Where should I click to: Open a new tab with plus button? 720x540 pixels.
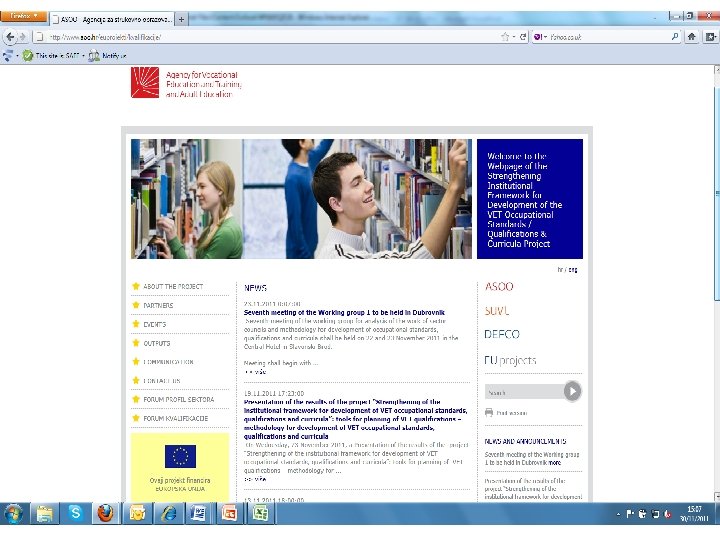tap(181, 19)
